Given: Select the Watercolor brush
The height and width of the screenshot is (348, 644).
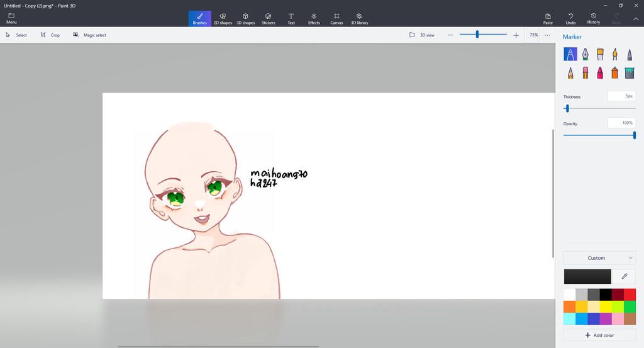Looking at the screenshot, I should pos(615,54).
